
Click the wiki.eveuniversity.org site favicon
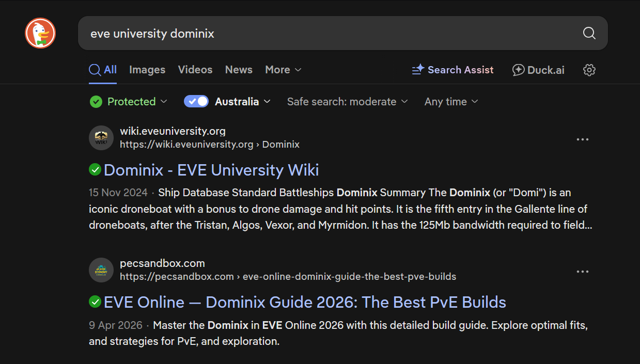point(101,138)
